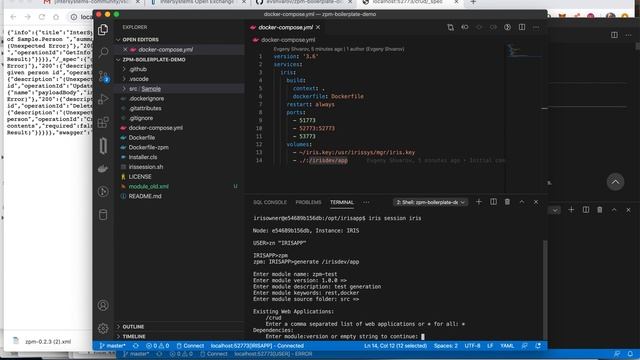Click the Split Editor icon in front window
This screenshot has height=360, width=640.
click(x=522, y=27)
